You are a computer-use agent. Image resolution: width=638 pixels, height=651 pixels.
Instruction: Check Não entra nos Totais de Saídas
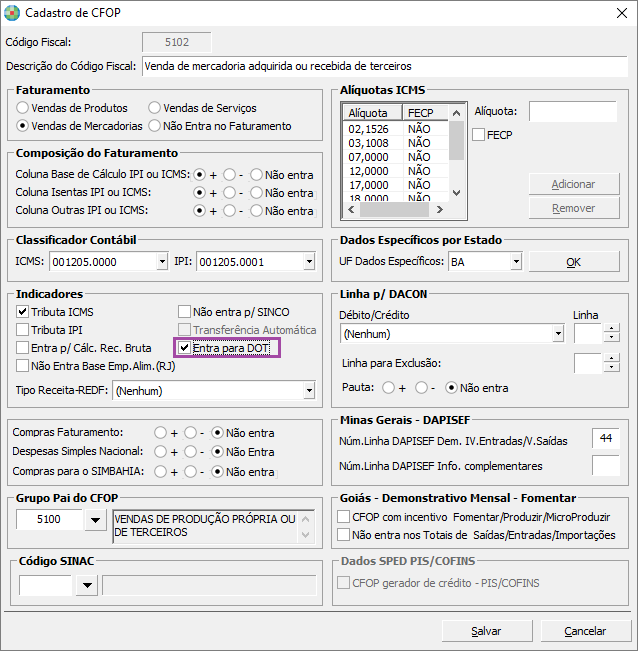(343, 535)
